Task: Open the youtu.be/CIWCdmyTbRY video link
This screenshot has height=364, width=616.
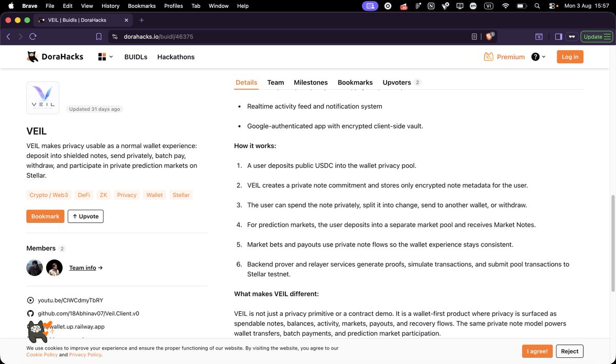Action: click(70, 300)
